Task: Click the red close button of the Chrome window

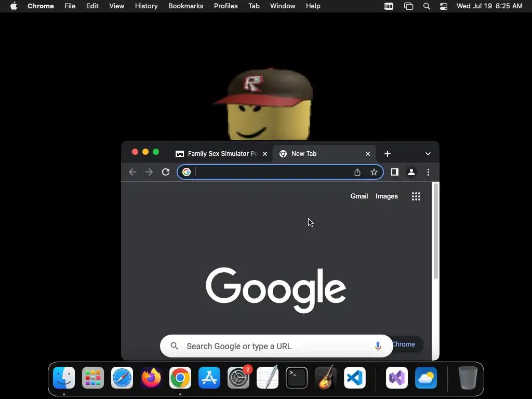Action: [x=135, y=152]
